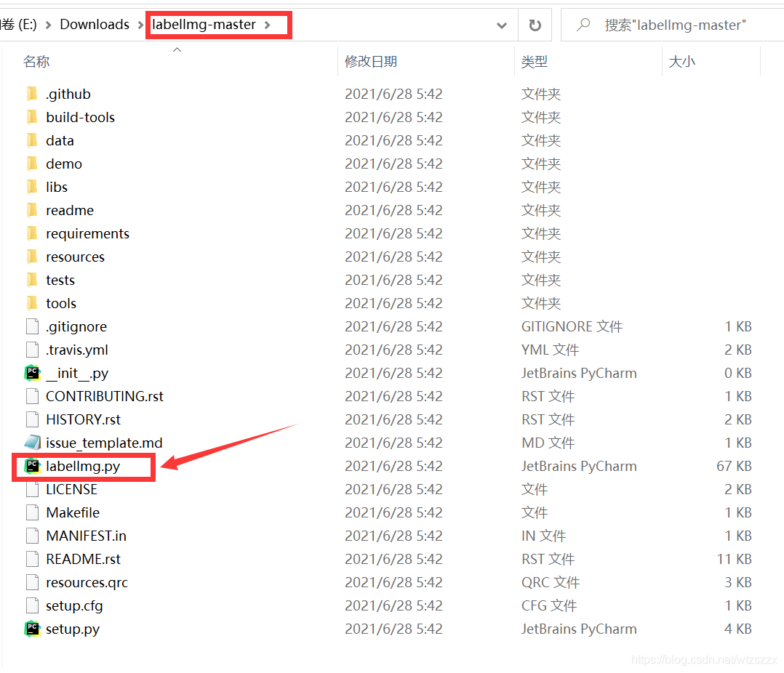Screen dimensions: 784x673
Task: Go to the Downloads breadcrumb
Action: [x=95, y=25]
